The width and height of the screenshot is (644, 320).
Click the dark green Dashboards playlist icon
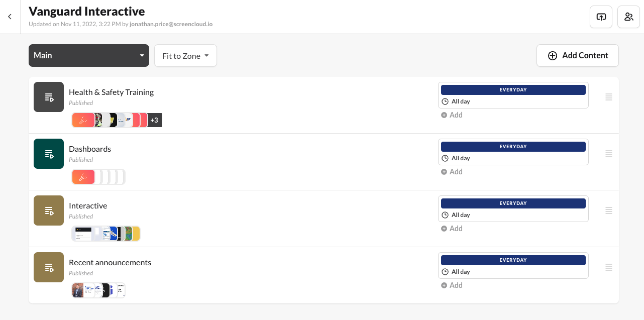[x=49, y=154]
